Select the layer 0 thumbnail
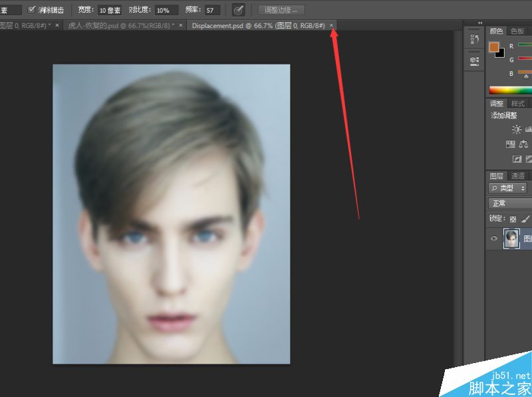The width and height of the screenshot is (532, 397). click(x=511, y=239)
